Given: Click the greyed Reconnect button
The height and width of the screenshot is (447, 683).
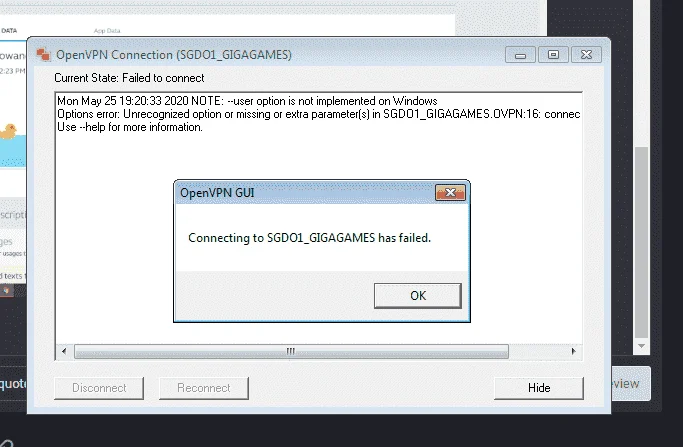Looking at the screenshot, I should [x=204, y=388].
